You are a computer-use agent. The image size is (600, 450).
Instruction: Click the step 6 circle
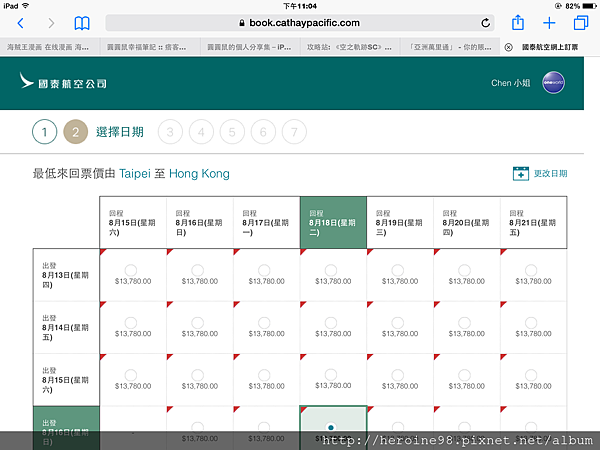point(263,132)
